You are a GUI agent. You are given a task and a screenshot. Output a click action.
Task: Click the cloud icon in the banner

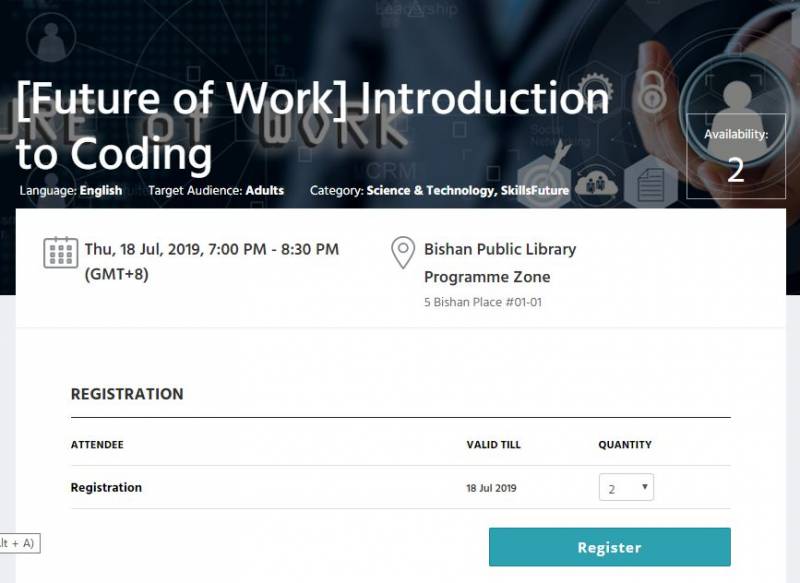597,181
